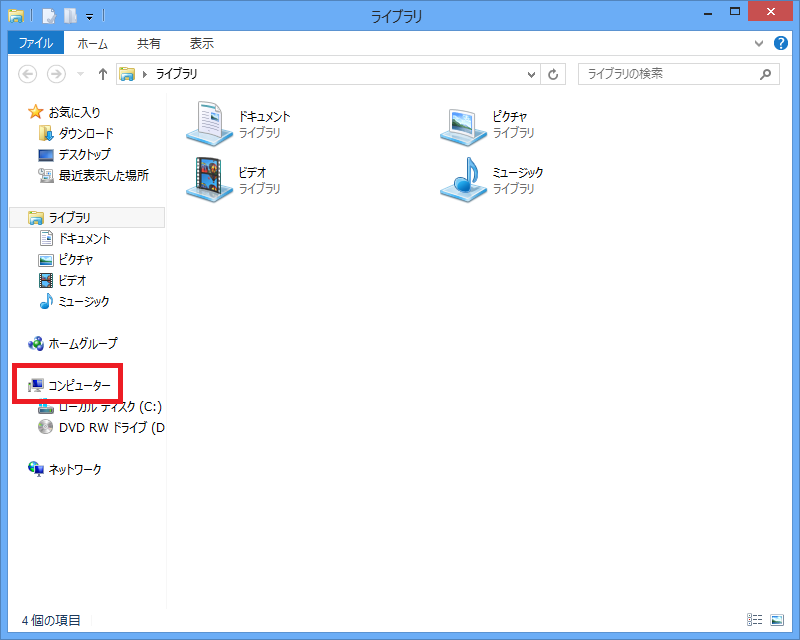Expand the ribbon chevron
The image size is (800, 640).
tap(759, 44)
